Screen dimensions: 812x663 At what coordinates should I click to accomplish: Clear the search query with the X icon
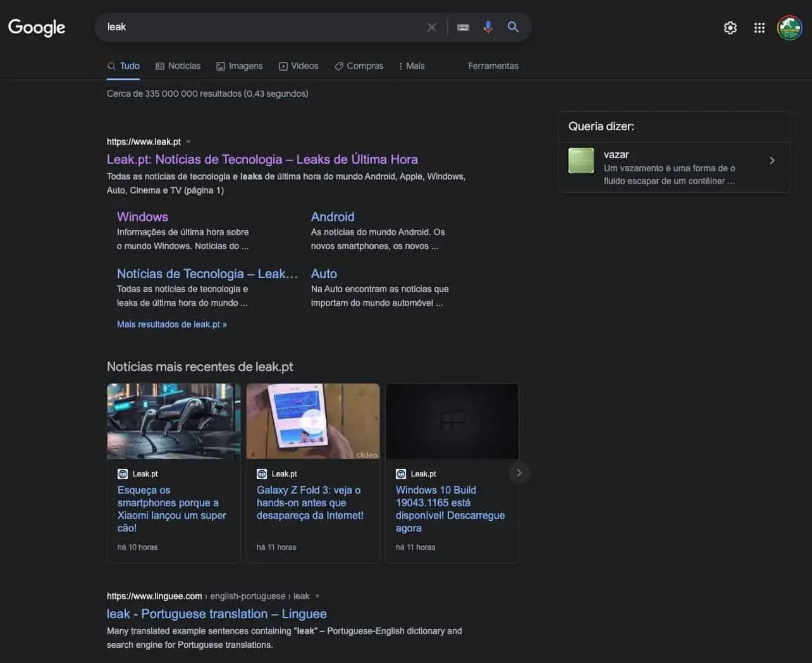(432, 27)
